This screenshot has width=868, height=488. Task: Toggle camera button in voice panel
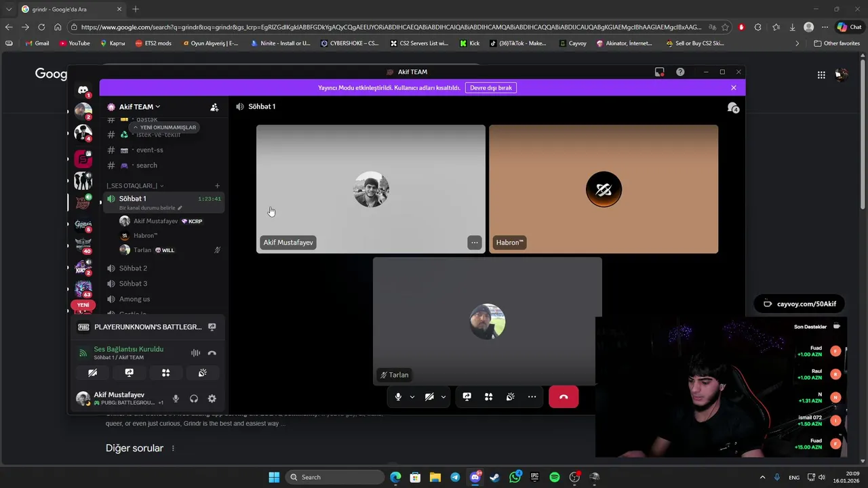click(x=93, y=373)
